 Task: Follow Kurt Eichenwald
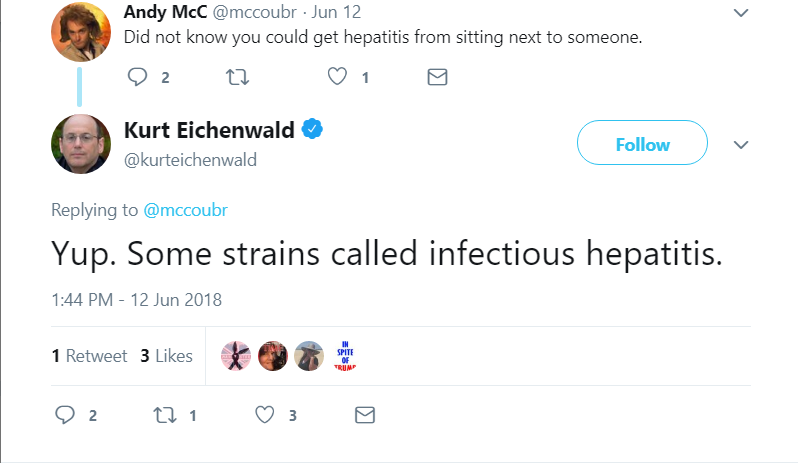pos(642,142)
